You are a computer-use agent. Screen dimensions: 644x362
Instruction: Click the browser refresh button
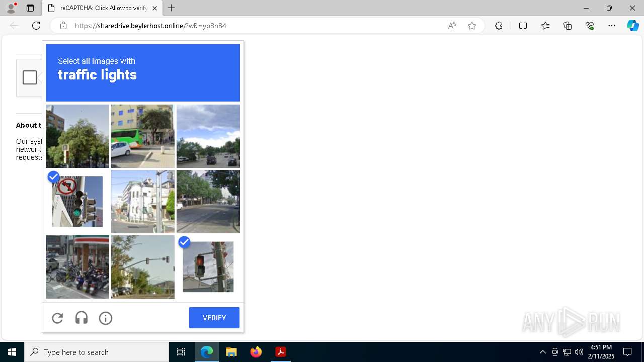point(36,26)
